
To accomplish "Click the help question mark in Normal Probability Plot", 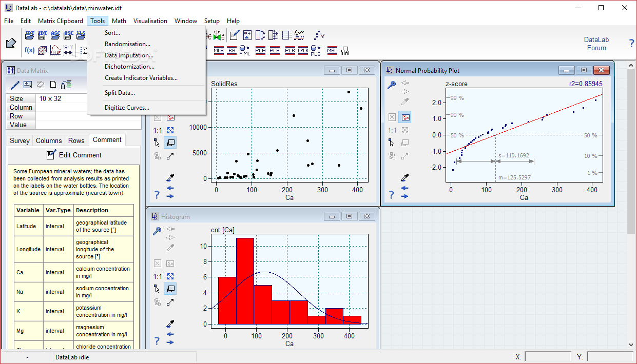I will tap(392, 195).
